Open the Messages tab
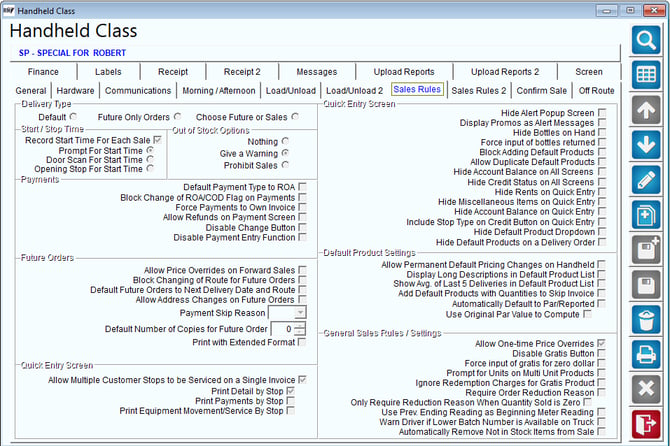 coord(317,72)
